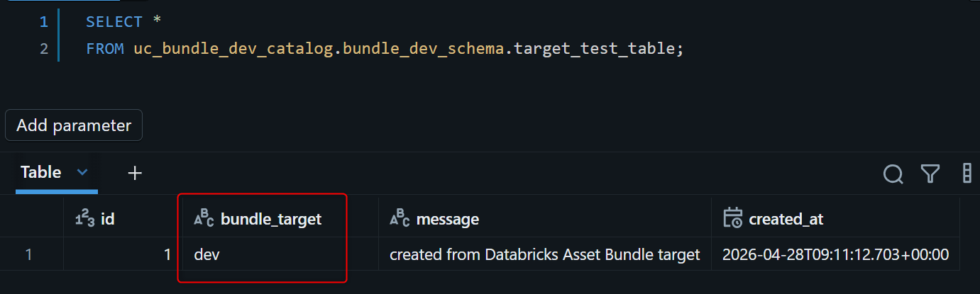Click the created_at column header
Image resolution: width=980 pixels, height=294 pixels.
786,220
